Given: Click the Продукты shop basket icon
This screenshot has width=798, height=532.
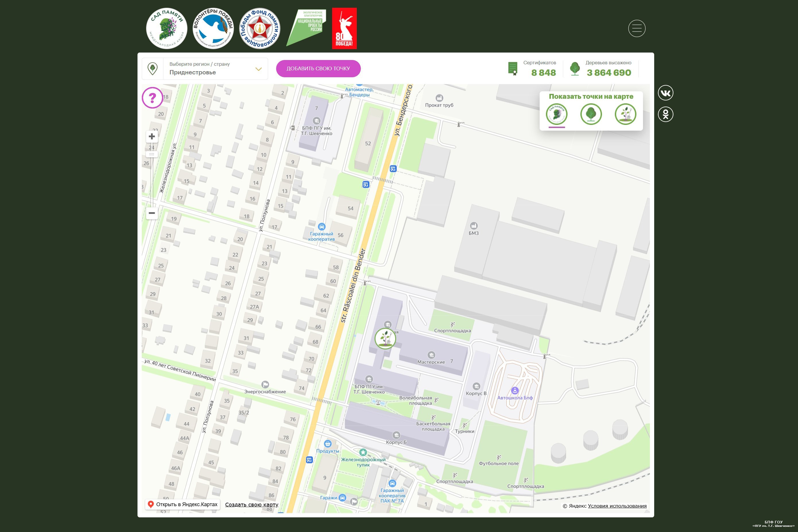Looking at the screenshot, I should pos(328,444).
